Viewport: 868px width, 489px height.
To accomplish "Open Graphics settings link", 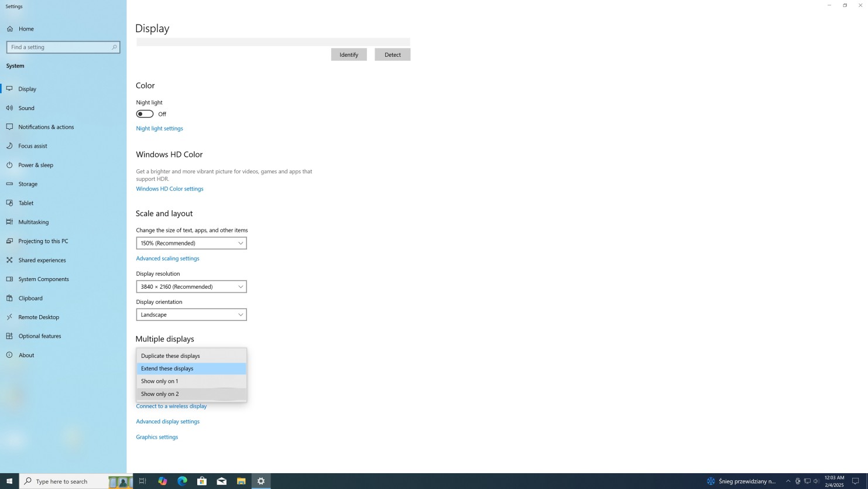I will pos(157,437).
